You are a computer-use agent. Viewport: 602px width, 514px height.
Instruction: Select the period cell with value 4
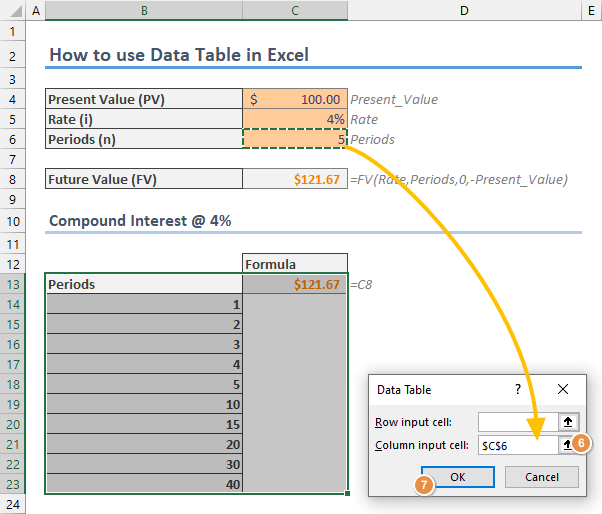[x=144, y=364]
